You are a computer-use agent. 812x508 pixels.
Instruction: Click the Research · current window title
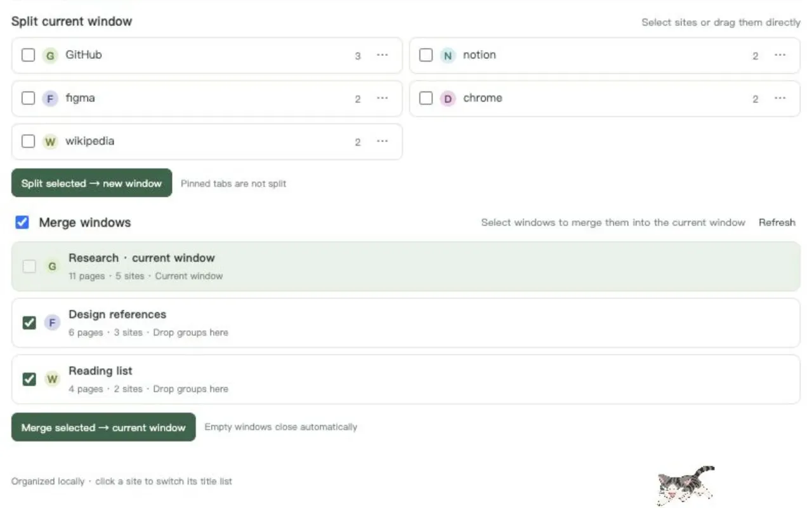(x=141, y=258)
